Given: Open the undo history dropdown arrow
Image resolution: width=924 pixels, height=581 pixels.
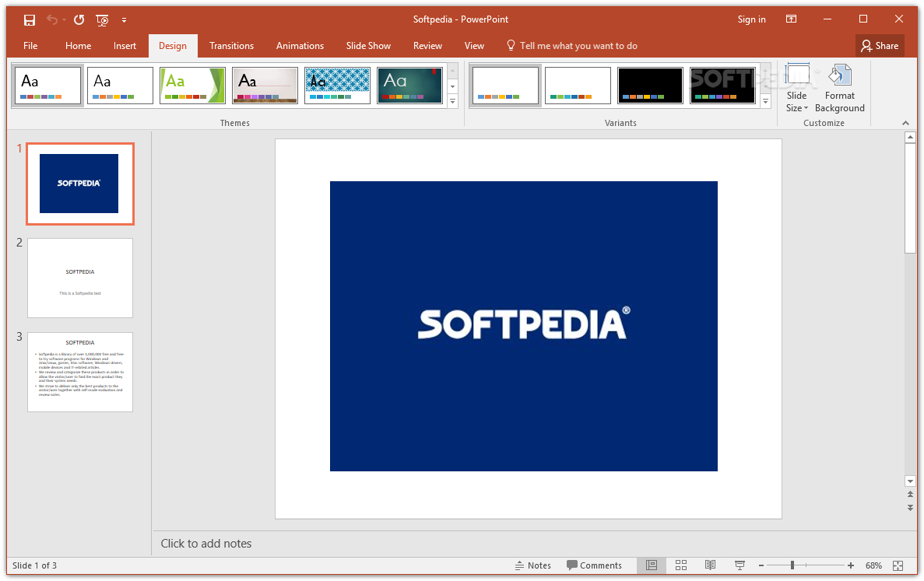Looking at the screenshot, I should coord(64,20).
